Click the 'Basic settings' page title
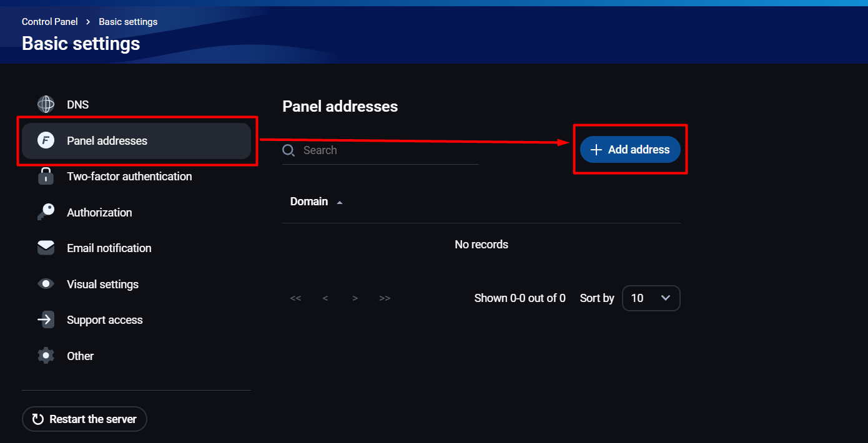This screenshot has height=443, width=868. pos(81,44)
